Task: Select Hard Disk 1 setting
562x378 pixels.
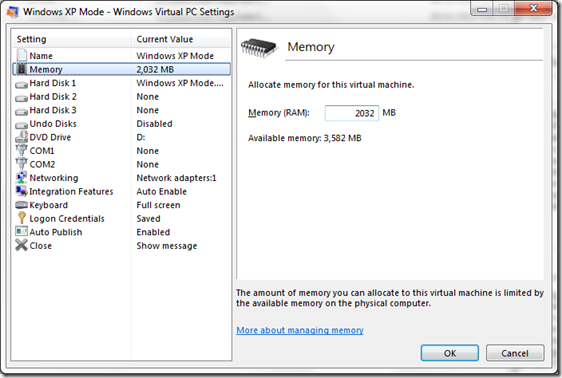Action: pos(122,83)
